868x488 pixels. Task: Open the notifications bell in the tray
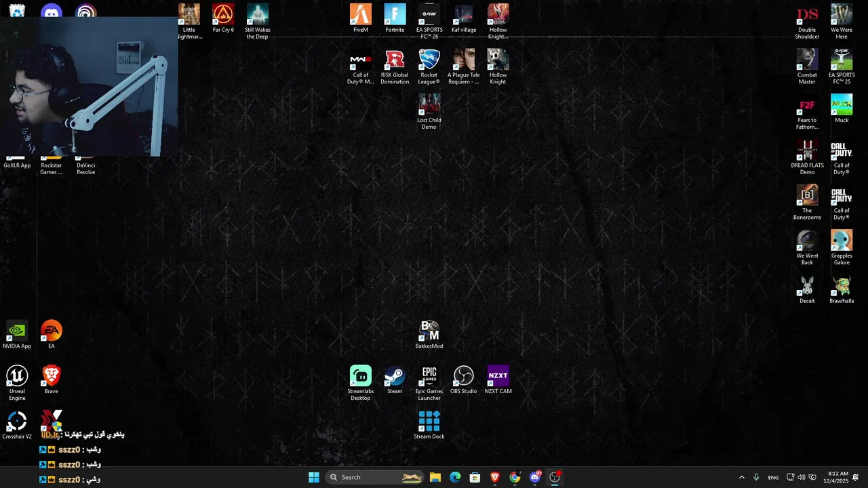tap(856, 477)
